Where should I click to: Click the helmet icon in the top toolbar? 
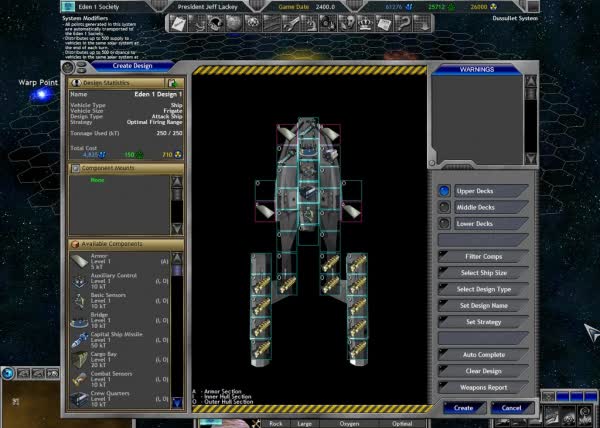[x=215, y=23]
